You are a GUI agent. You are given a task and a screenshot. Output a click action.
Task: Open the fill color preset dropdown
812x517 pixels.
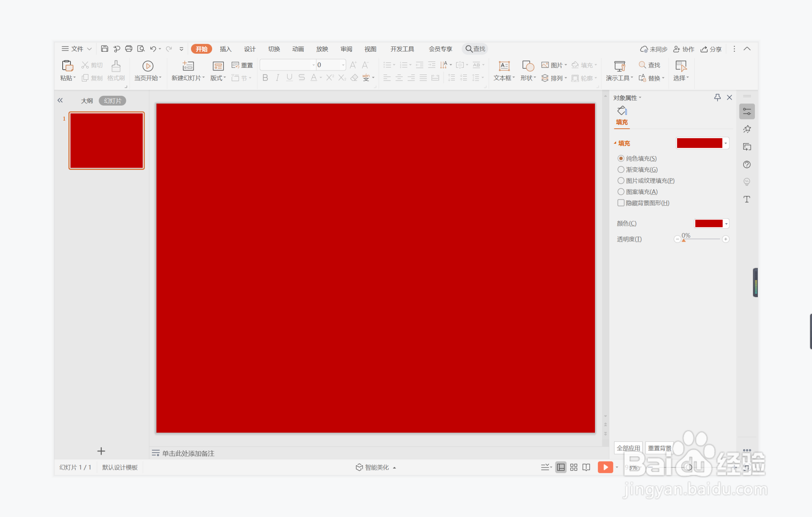726,143
